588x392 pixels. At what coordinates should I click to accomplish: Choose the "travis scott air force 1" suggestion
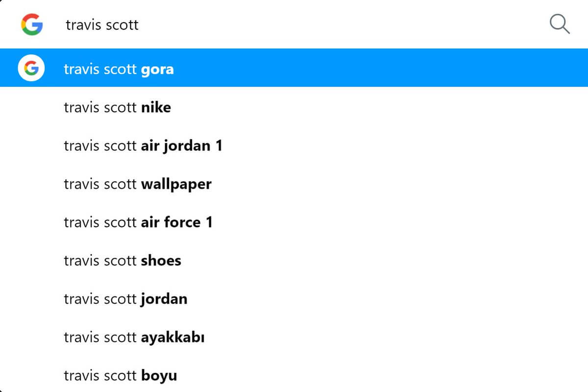(138, 222)
